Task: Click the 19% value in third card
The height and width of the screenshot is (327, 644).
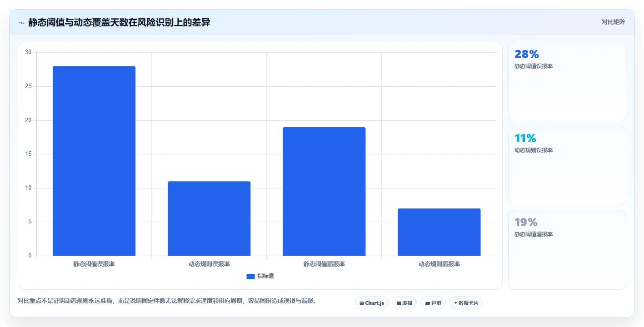Action: 526,223
